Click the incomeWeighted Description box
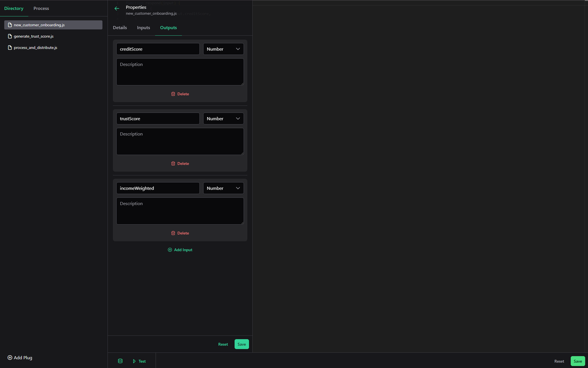This screenshot has width=588, height=368. [x=180, y=211]
